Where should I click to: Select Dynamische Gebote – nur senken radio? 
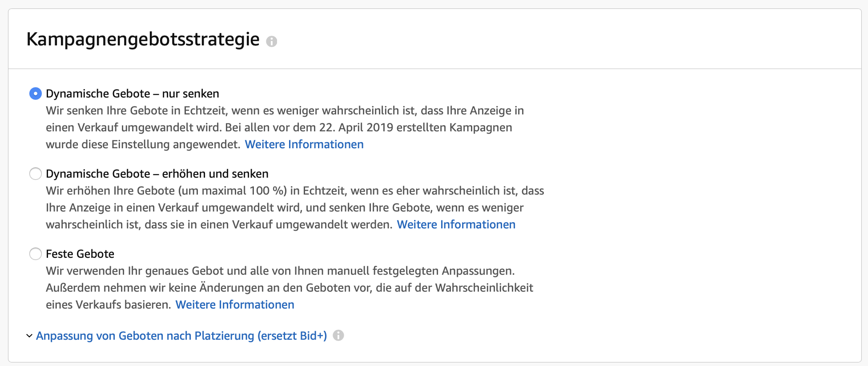[36, 94]
